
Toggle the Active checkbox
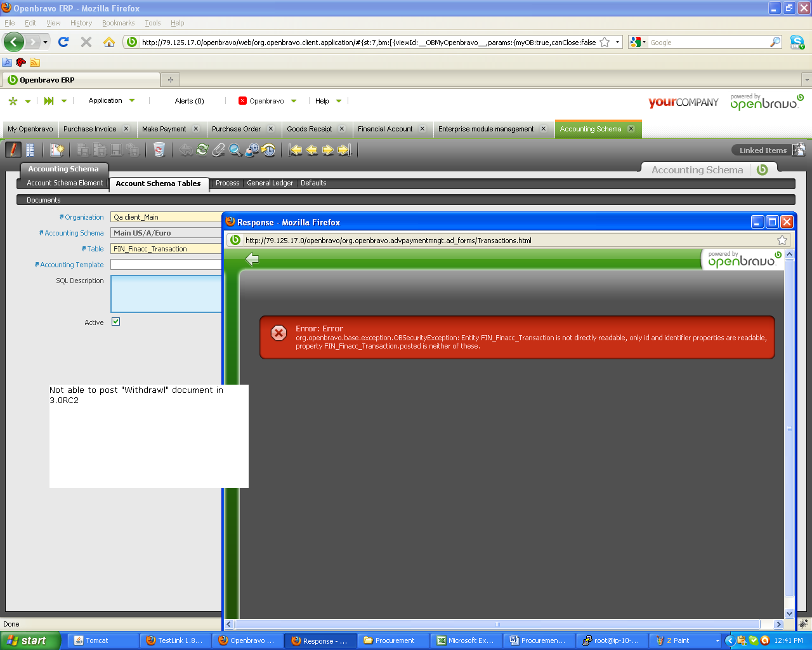pos(115,322)
